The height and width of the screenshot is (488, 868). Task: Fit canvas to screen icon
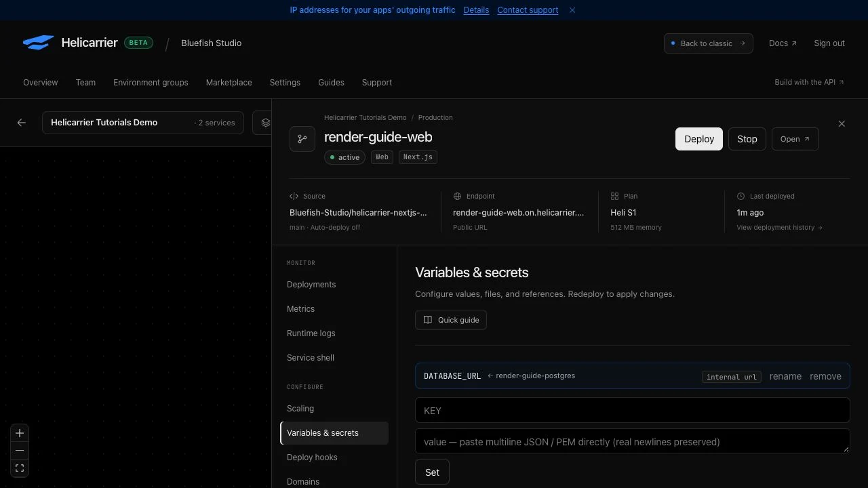(20, 468)
